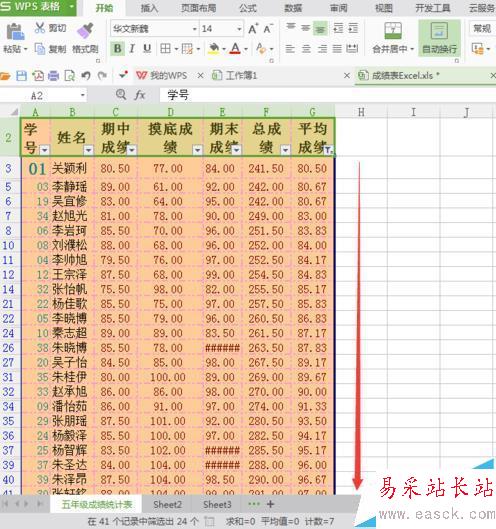Click the Save floppy disk icon
Viewport: 496px width, 529px height.
(x=22, y=76)
